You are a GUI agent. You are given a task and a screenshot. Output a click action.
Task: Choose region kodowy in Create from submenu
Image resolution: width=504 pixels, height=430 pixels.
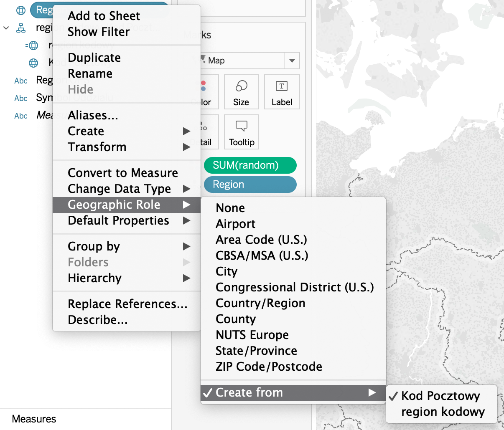click(x=443, y=412)
